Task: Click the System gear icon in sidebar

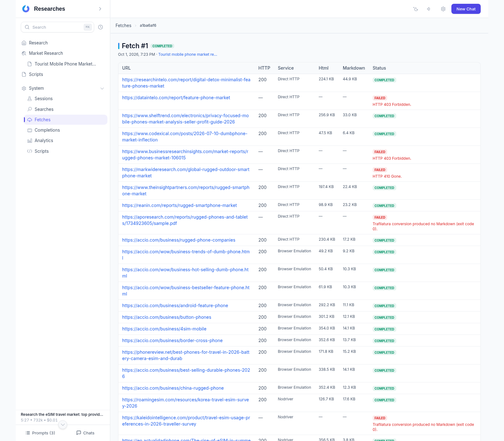Action: pos(24,88)
